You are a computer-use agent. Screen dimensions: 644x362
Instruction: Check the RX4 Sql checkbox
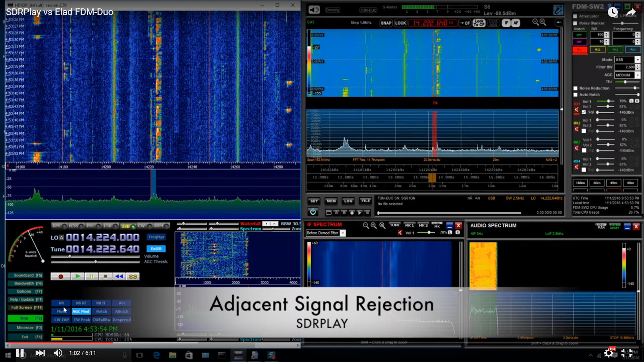(584, 170)
